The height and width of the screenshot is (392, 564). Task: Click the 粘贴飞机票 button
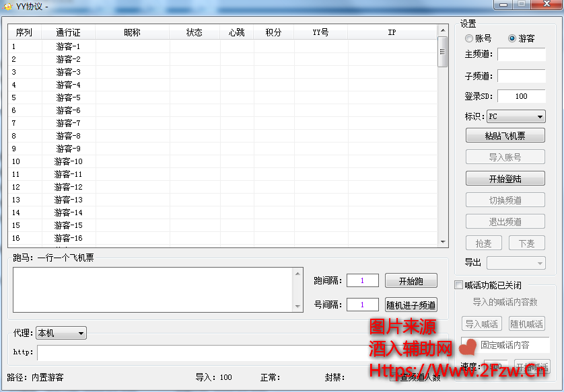(x=505, y=136)
